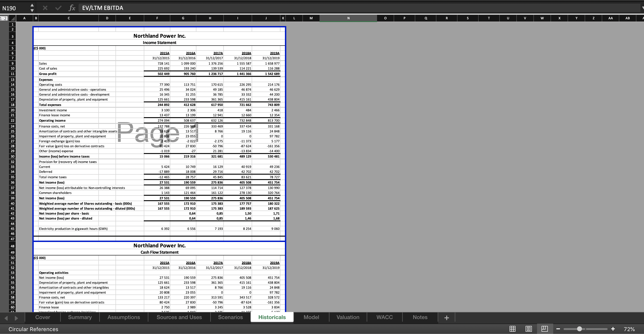Select column C header
Screen dimensions: 644x334
[x=69, y=18]
